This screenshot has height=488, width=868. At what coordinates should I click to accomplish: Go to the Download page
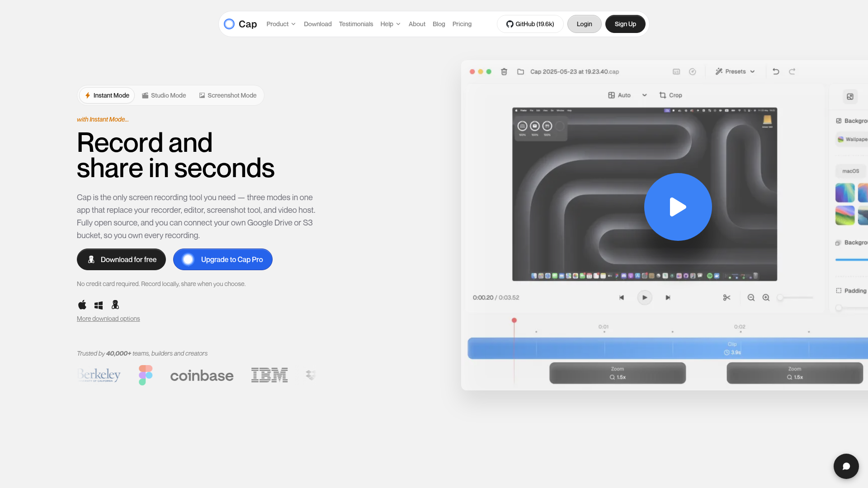[318, 24]
